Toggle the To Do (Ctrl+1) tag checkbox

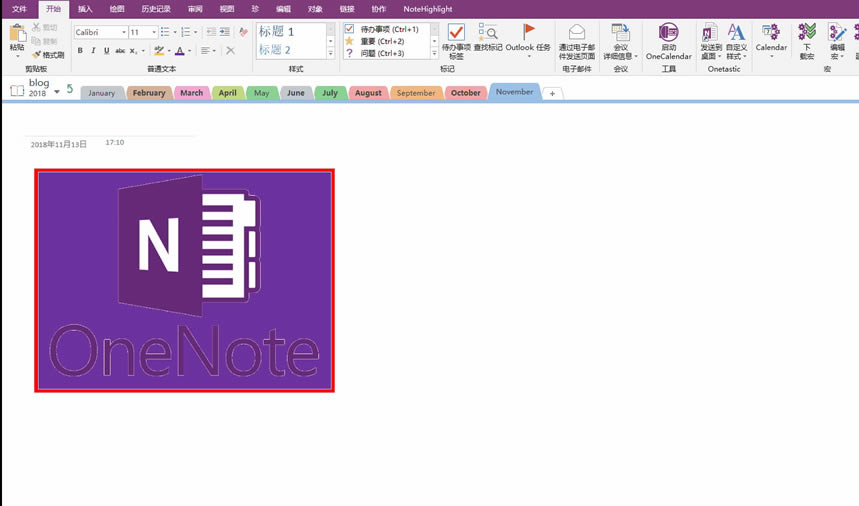pos(349,28)
